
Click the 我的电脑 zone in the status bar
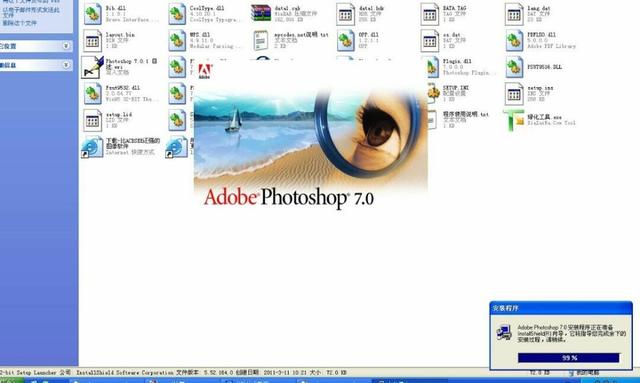pos(584,372)
